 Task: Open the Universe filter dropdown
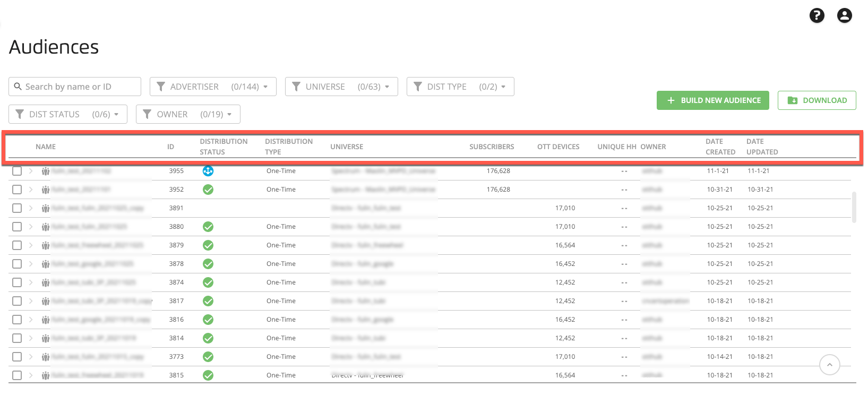(x=341, y=87)
